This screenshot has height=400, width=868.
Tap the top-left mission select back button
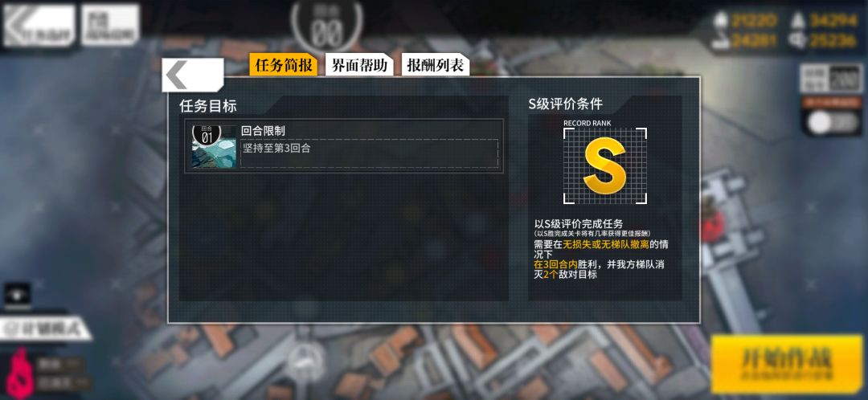(x=39, y=26)
